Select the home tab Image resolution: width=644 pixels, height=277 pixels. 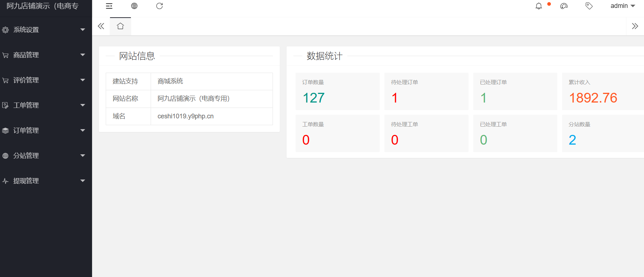[x=120, y=26]
